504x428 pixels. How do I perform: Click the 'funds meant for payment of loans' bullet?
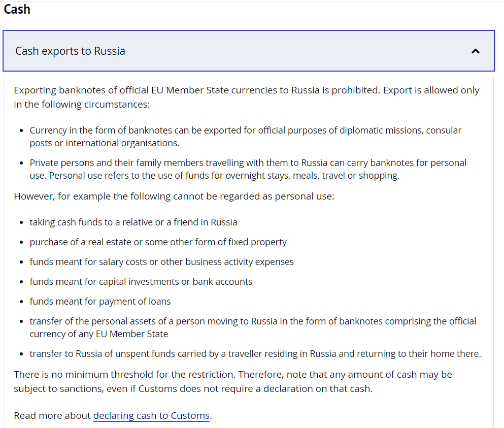coord(100,301)
